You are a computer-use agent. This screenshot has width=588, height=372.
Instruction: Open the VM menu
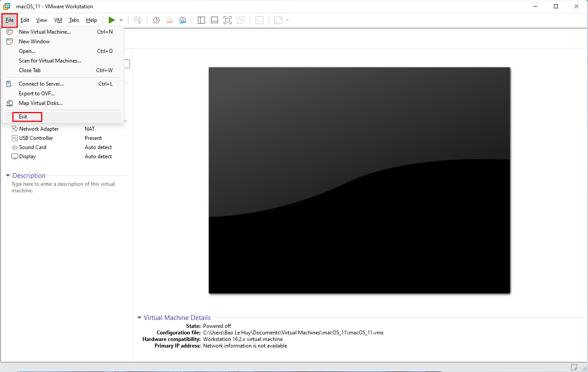(58, 20)
